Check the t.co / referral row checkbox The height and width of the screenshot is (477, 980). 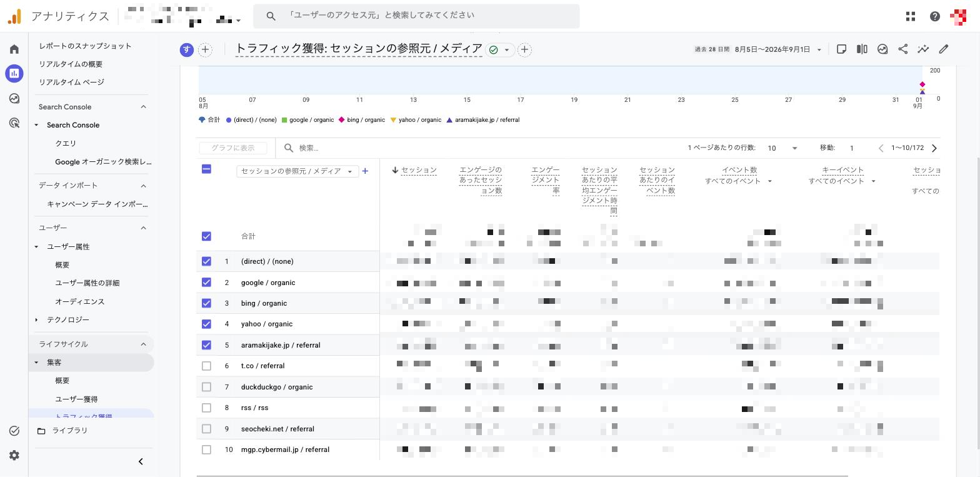coord(206,366)
